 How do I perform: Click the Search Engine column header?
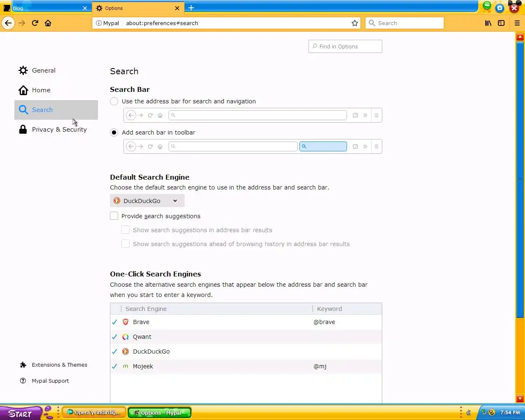(217, 309)
